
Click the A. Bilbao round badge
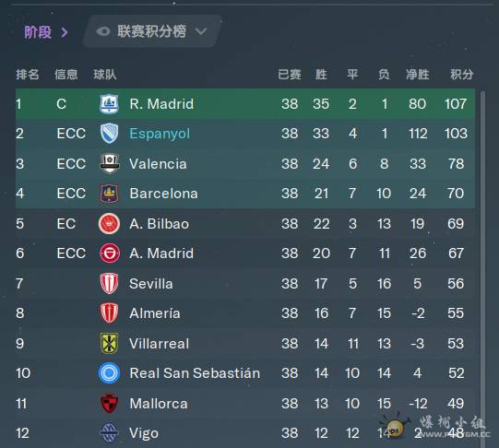[x=109, y=223]
